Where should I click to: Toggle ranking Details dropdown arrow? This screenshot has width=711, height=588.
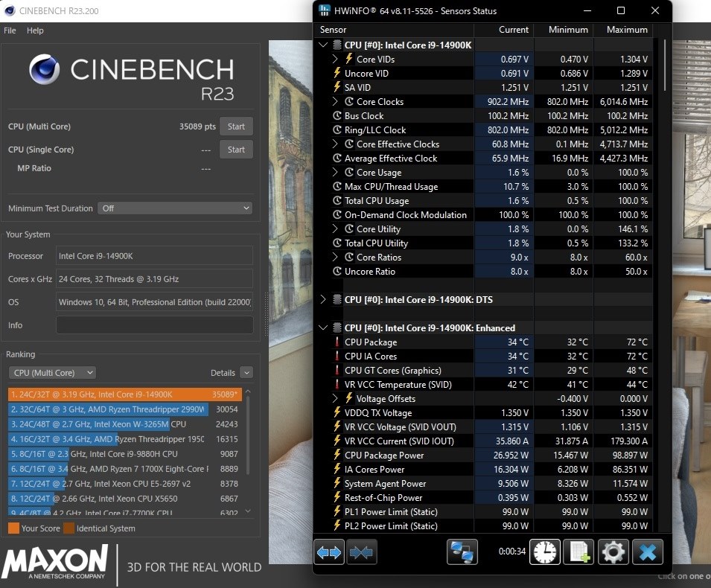tap(246, 373)
